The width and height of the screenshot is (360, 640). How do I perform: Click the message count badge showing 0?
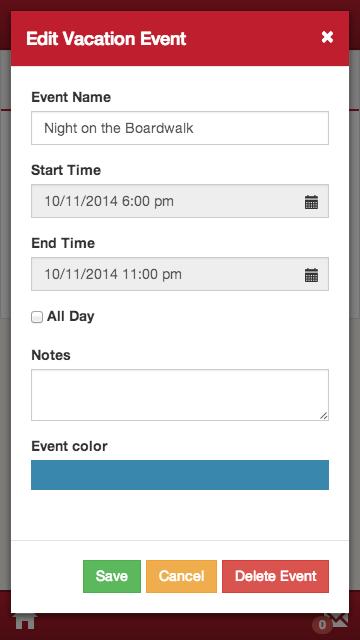pos(322,624)
